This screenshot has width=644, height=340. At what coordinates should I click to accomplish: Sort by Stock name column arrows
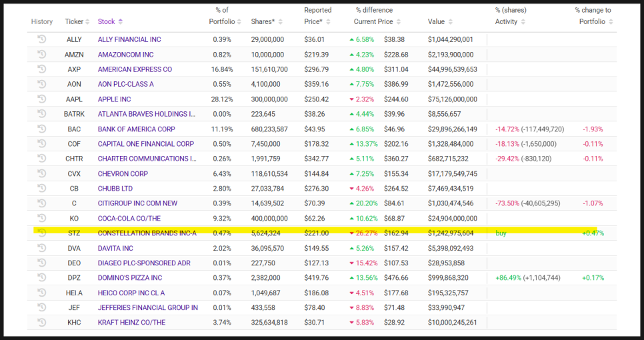(x=121, y=21)
